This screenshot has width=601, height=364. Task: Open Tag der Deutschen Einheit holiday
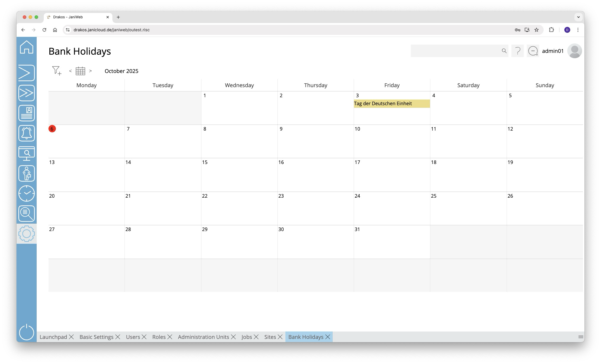click(392, 104)
